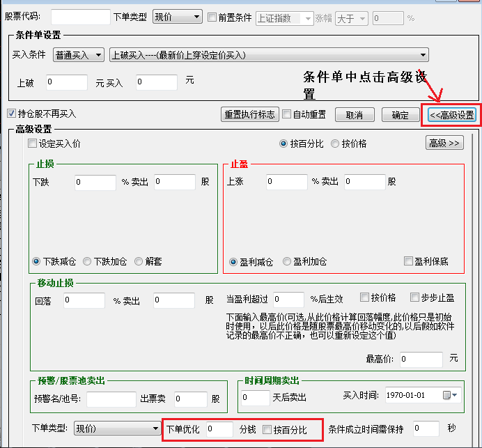Click the 止损 卖出 shares input

(x=175, y=182)
